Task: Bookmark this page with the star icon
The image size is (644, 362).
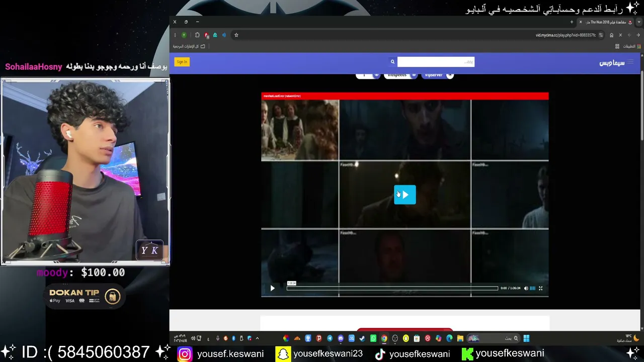Action: pos(236,35)
